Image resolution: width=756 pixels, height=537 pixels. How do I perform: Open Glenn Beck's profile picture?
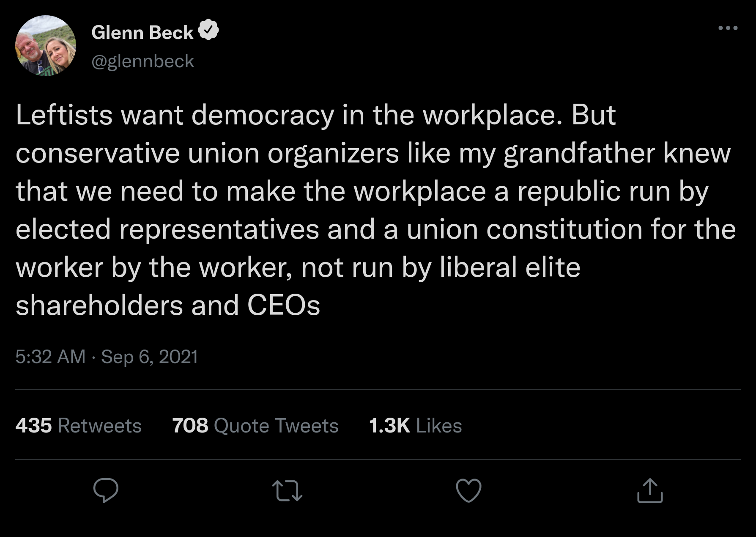coord(46,46)
